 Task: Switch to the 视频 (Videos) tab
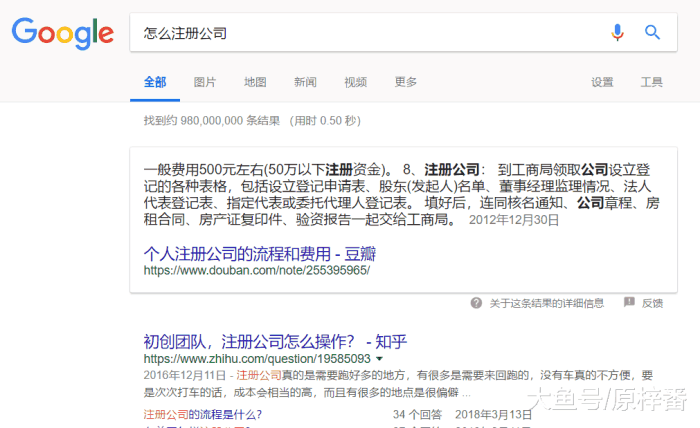click(355, 82)
